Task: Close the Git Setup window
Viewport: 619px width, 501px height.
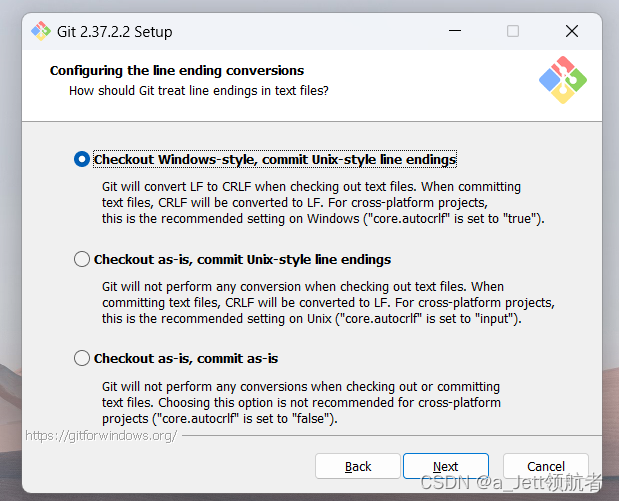Action: (572, 31)
